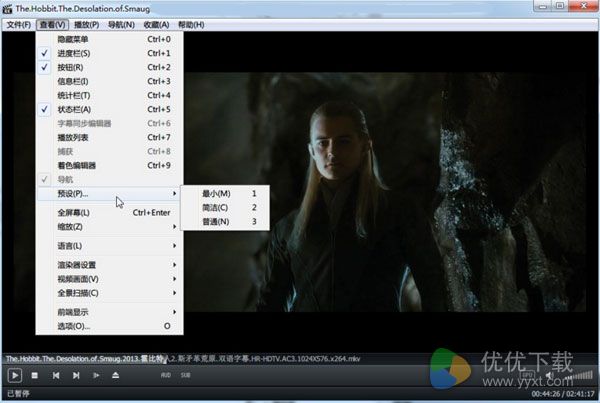Open the 播放(P) menu

pos(86,25)
